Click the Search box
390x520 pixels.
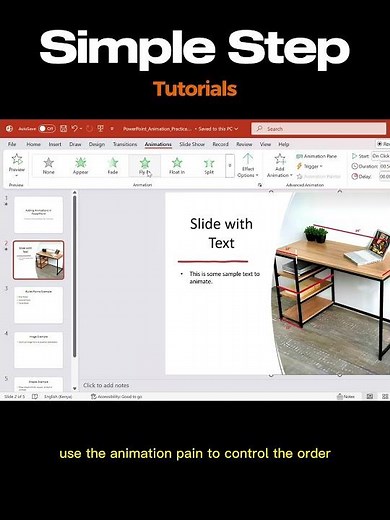pyautogui.click(x=319, y=129)
